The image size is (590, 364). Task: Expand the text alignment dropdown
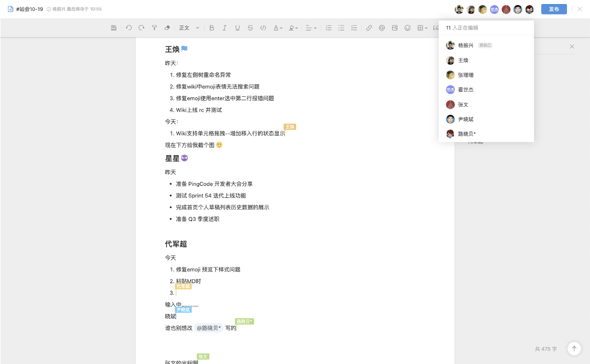tap(311, 28)
